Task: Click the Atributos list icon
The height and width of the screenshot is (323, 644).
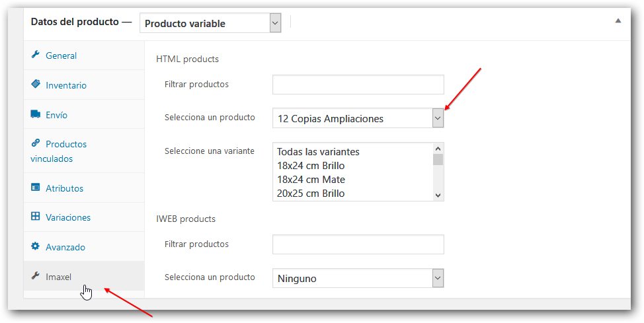Action: pos(36,188)
